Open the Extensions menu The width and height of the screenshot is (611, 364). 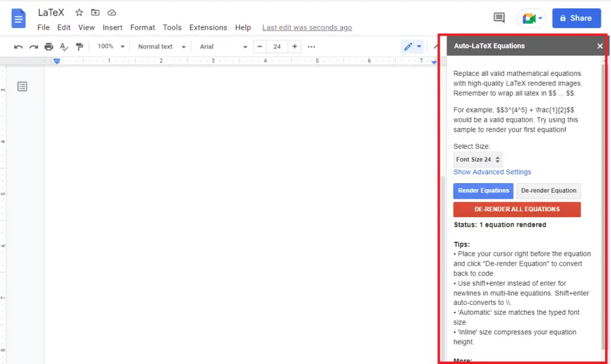(208, 27)
